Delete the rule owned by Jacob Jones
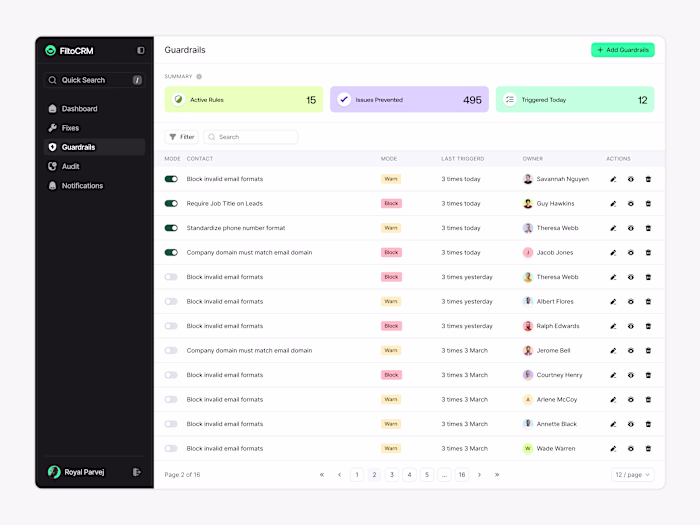This screenshot has width=700, height=525. 648,253
